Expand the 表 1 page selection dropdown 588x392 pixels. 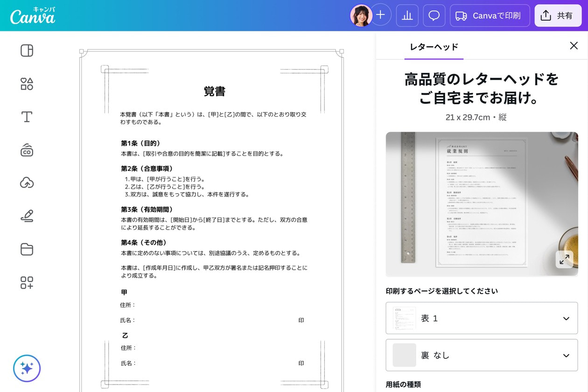click(x=482, y=318)
